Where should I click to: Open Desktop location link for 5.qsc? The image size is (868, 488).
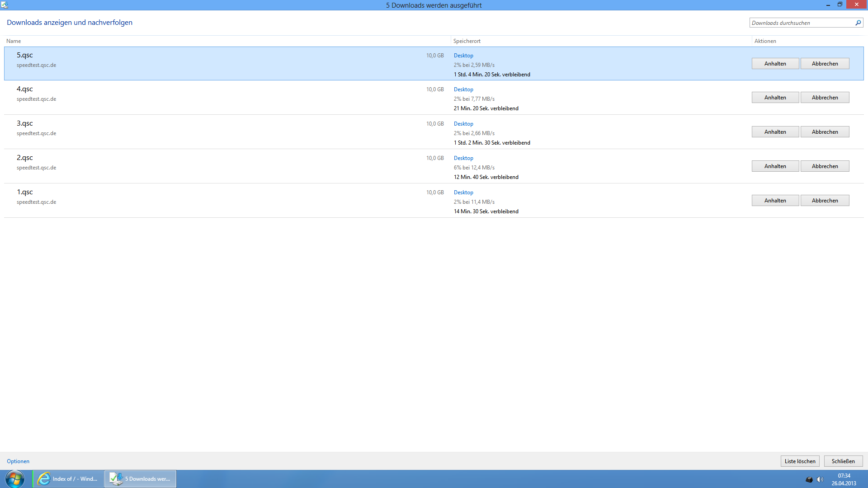[x=463, y=56]
